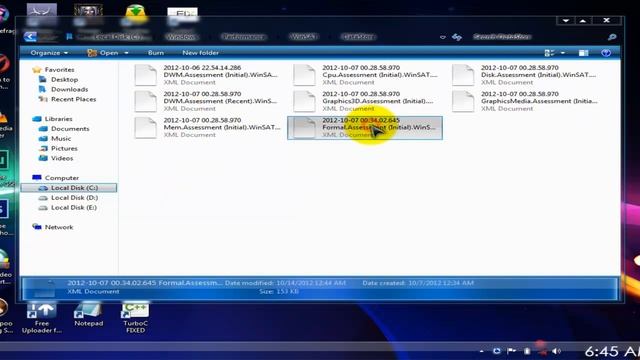Toggle the preview pane icon

(x=583, y=53)
